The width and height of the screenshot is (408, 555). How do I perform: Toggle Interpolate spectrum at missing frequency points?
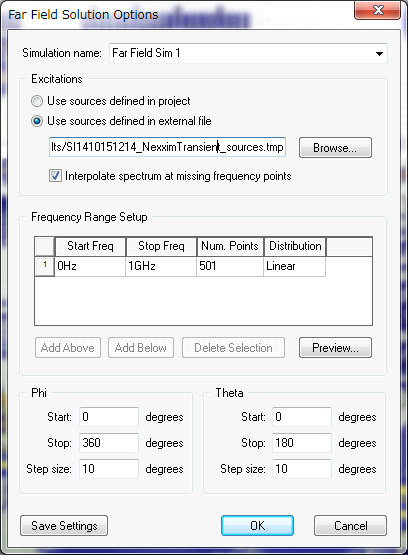coord(55,176)
